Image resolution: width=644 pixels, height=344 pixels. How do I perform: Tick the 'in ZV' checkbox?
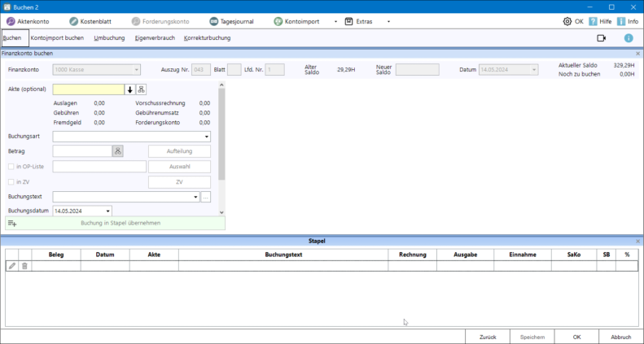tap(11, 182)
